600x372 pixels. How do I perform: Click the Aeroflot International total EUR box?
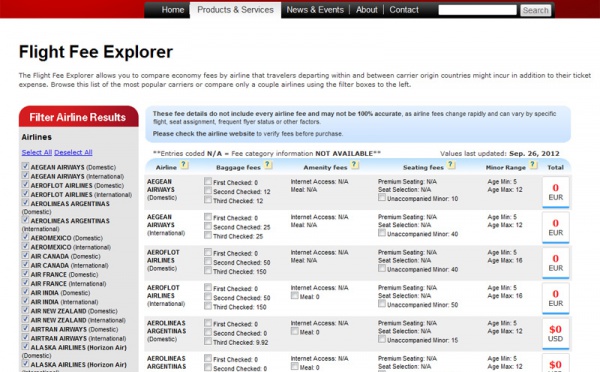coord(556,299)
